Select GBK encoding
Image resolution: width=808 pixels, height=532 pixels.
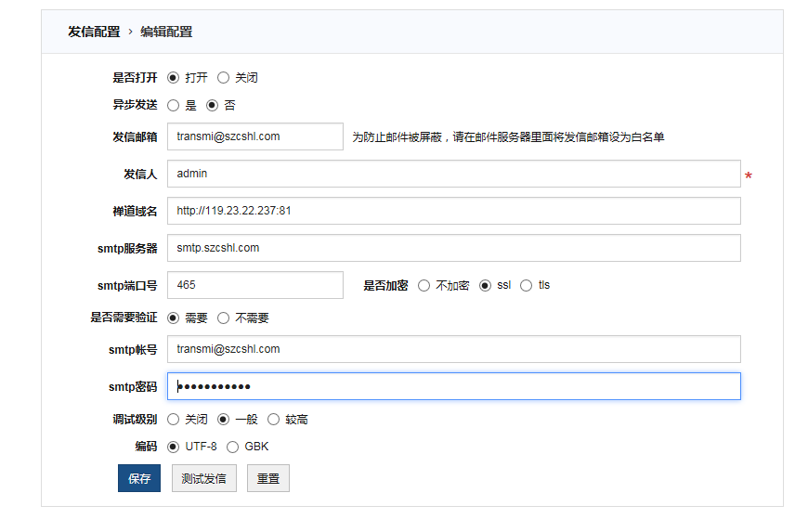[232, 447]
